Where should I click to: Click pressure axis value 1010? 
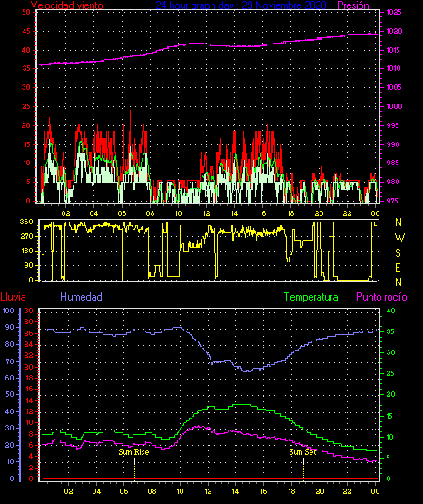(393, 68)
